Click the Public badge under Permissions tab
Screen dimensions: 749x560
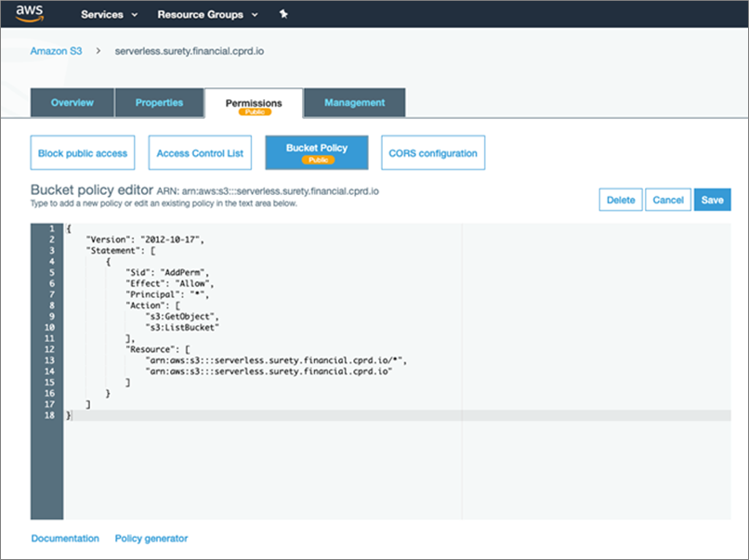(x=255, y=111)
